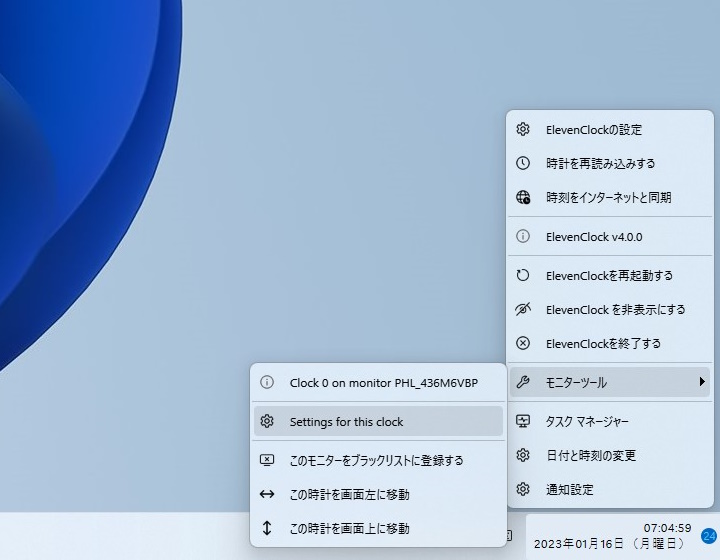Click the gear icon for Settings for this clock
This screenshot has width=720, height=560.
pos(267,421)
